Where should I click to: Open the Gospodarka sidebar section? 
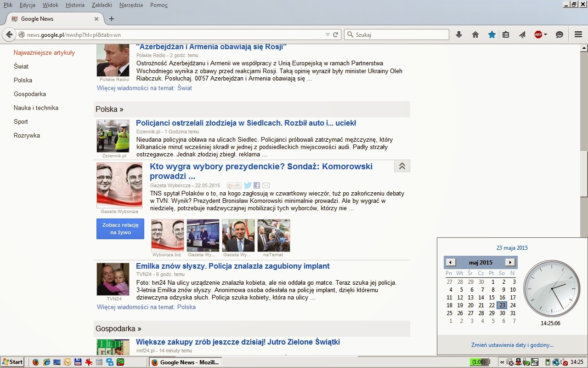(30, 94)
